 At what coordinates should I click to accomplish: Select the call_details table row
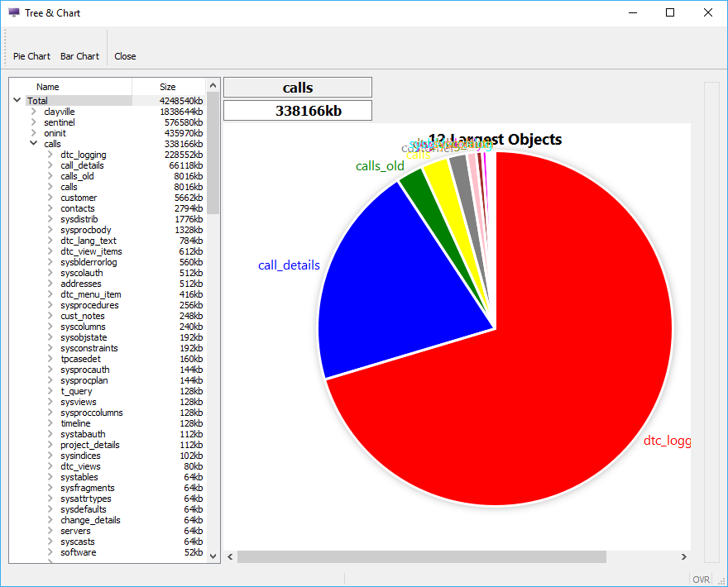point(82,165)
